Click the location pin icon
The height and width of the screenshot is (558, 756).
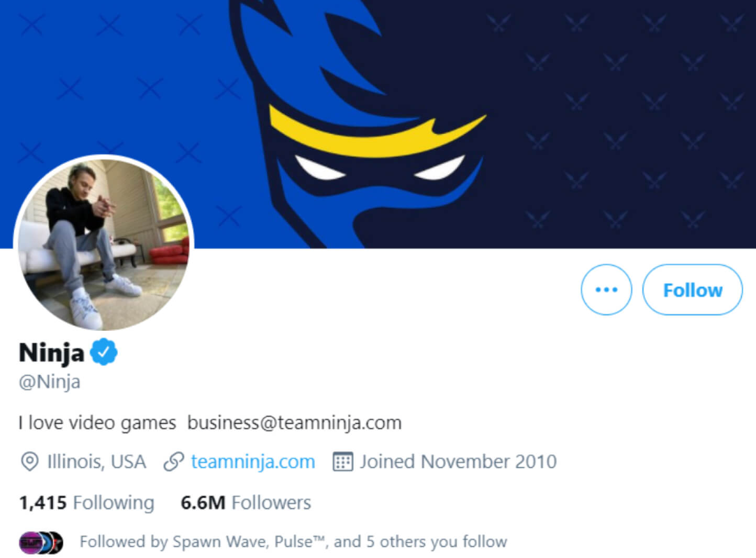29,462
